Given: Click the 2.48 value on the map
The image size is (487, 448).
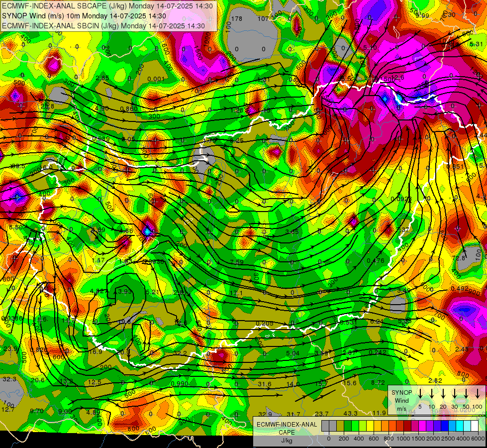Looking at the screenshot, I should [x=462, y=349].
